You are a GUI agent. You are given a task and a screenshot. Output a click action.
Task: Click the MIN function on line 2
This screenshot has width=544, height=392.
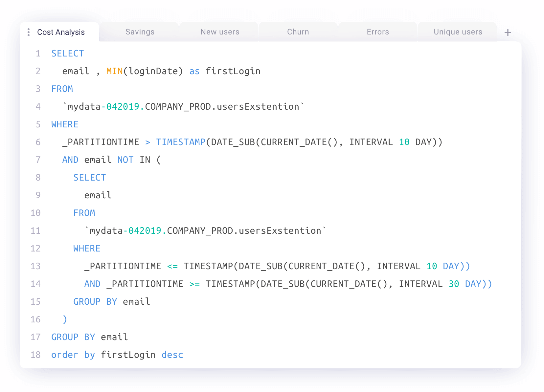pyautogui.click(x=114, y=71)
